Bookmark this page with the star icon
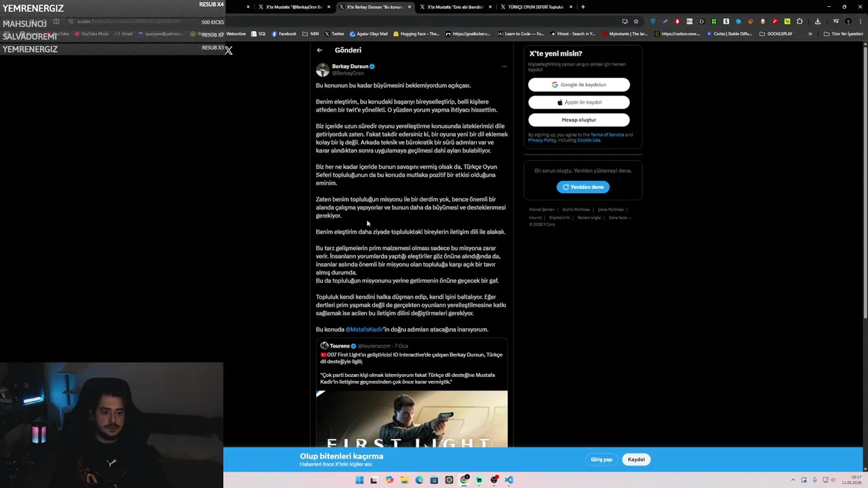The image size is (868, 488). (x=635, y=21)
